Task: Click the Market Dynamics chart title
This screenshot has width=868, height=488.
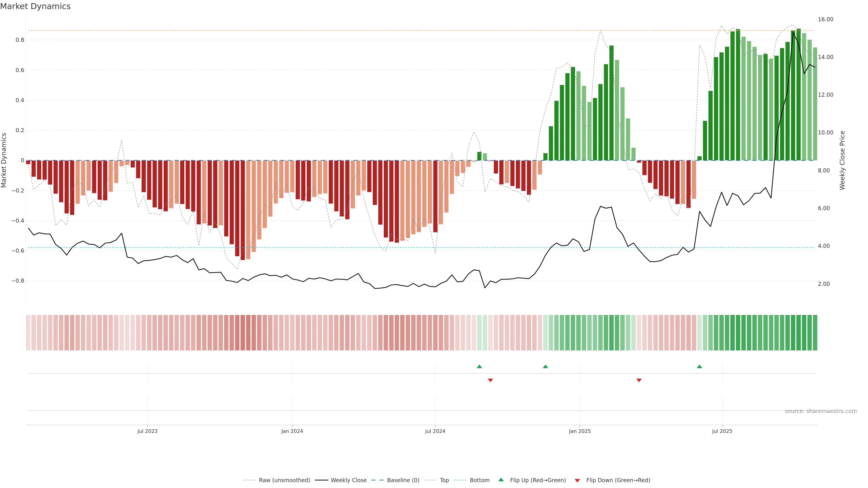Action: pos(35,6)
